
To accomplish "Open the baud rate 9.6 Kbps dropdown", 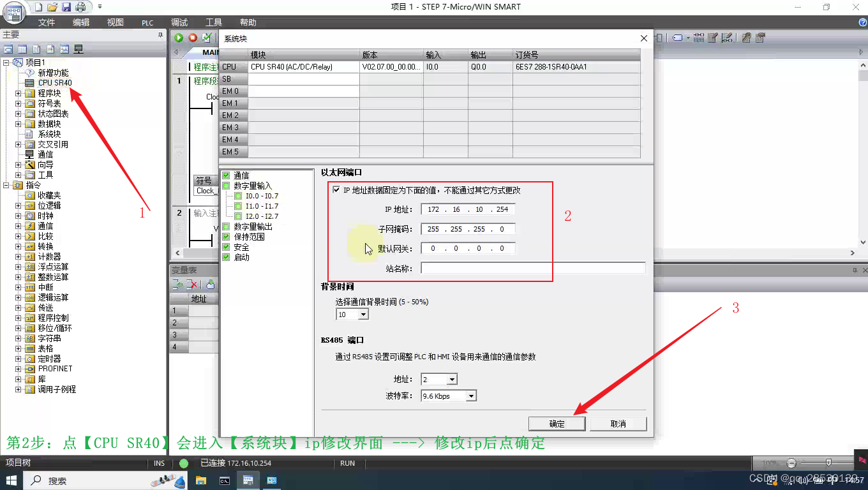I will tap(471, 396).
